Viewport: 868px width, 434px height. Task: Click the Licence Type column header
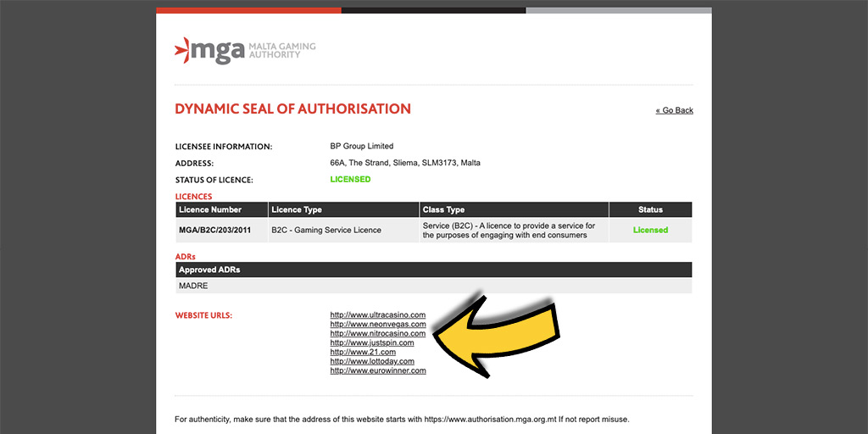pyautogui.click(x=343, y=210)
